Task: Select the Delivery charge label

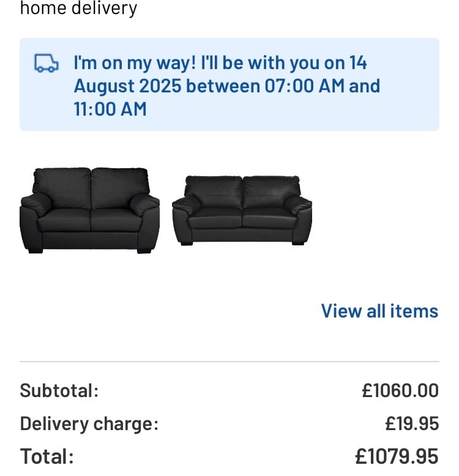Action: click(x=89, y=423)
